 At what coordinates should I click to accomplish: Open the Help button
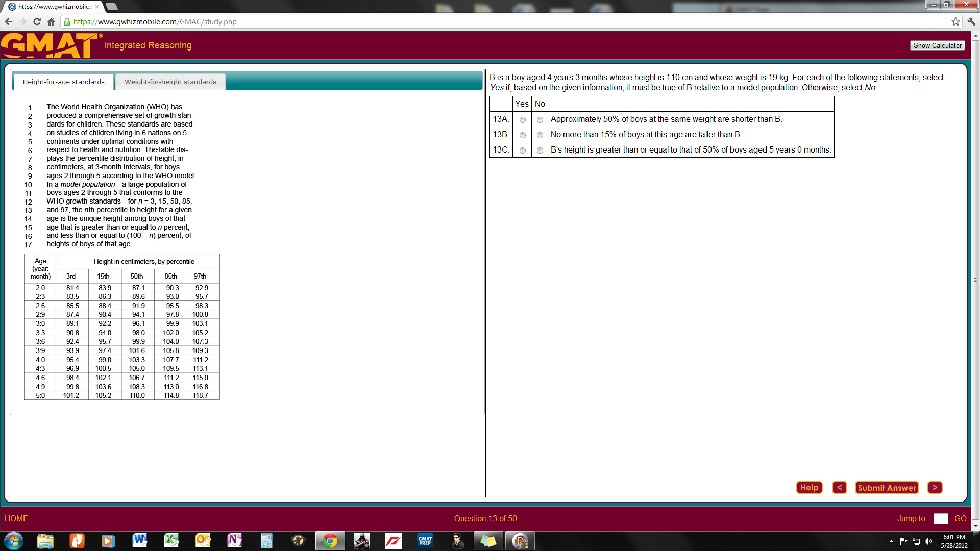point(809,488)
